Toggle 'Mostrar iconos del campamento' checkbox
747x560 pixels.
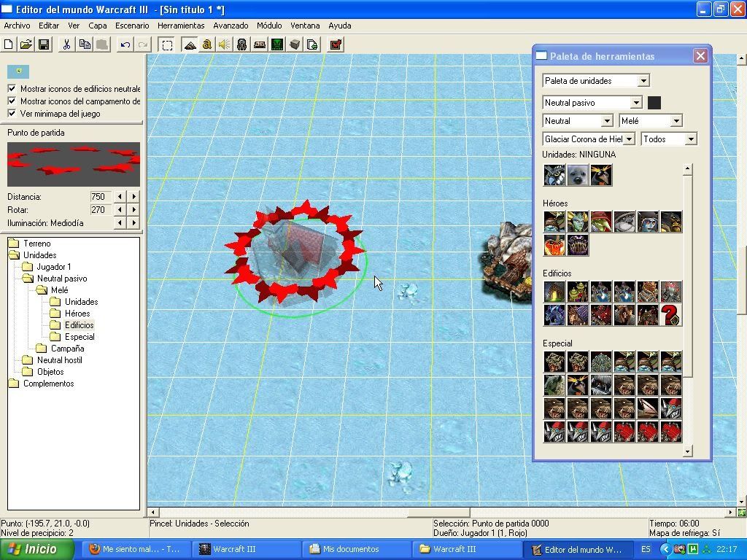click(12, 101)
